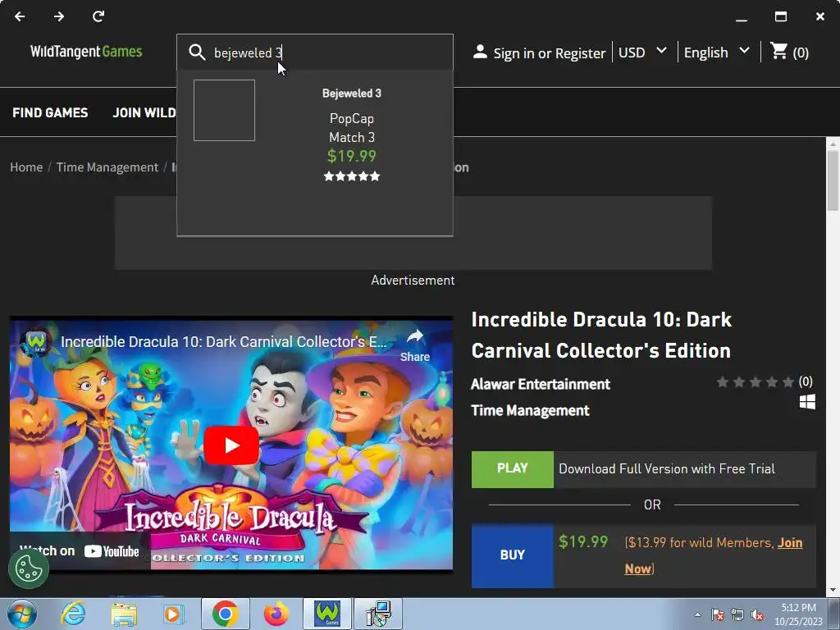Show hidden system tray icons
This screenshot has width=840, height=630.
697,615
